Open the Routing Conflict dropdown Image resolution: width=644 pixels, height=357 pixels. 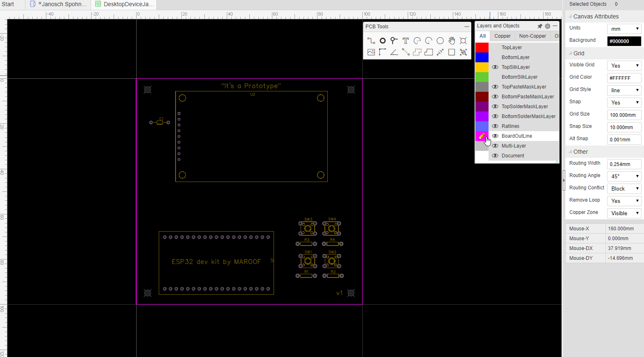pyautogui.click(x=624, y=189)
